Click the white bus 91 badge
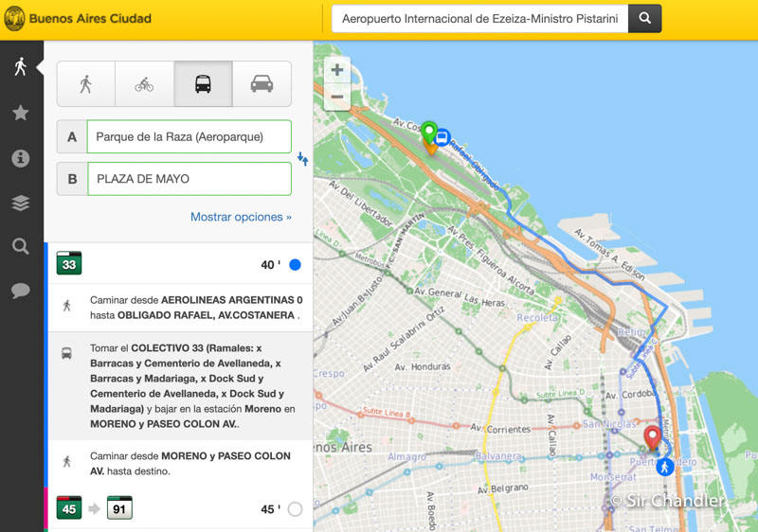758x532 pixels. (119, 508)
